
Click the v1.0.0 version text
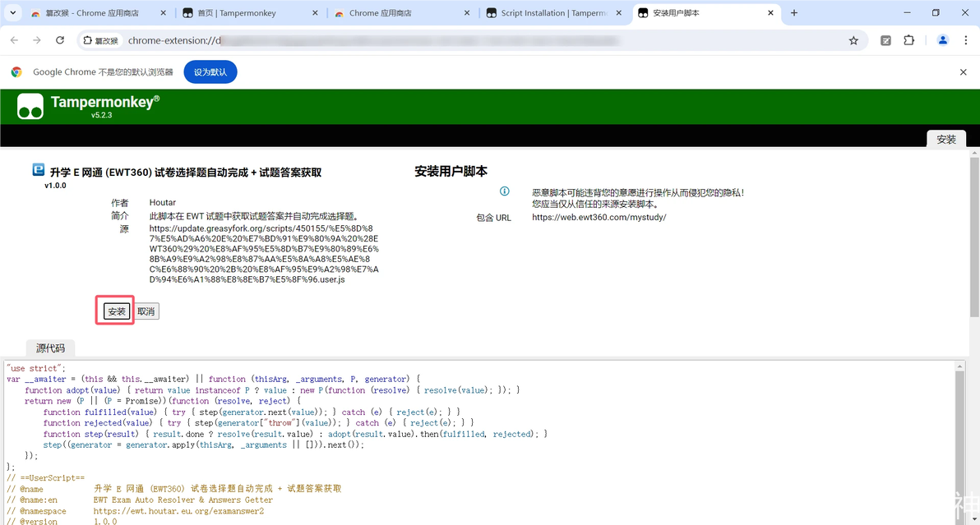point(55,186)
